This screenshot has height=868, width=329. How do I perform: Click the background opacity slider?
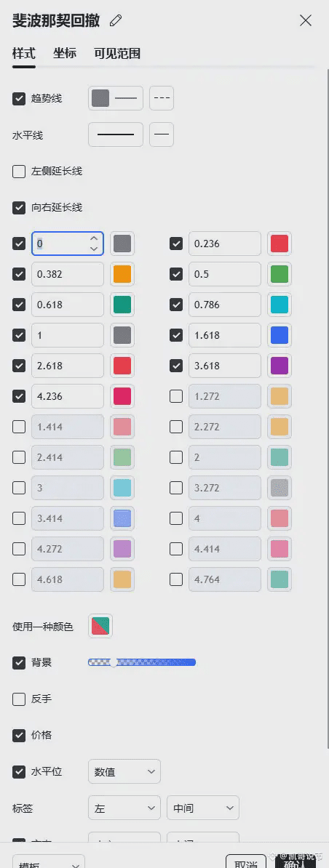click(142, 662)
